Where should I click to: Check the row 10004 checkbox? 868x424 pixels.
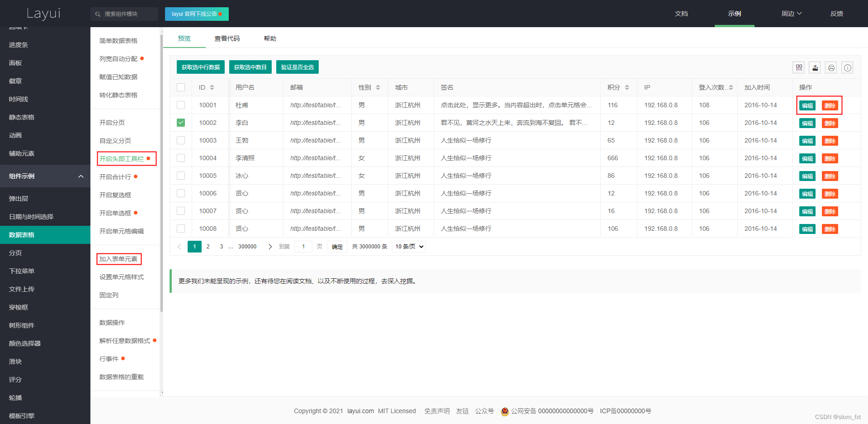coord(181,158)
